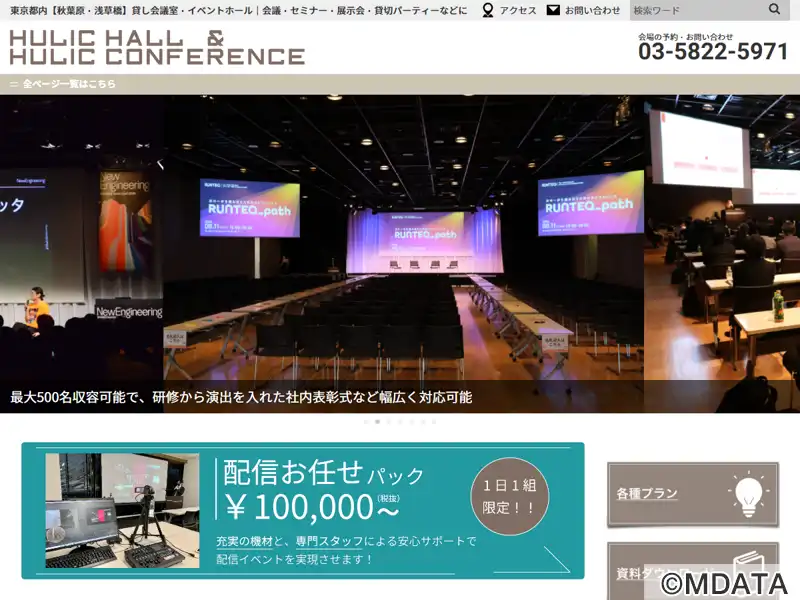Focus the 検索ワード search field
800x600 pixels.
click(697, 10)
